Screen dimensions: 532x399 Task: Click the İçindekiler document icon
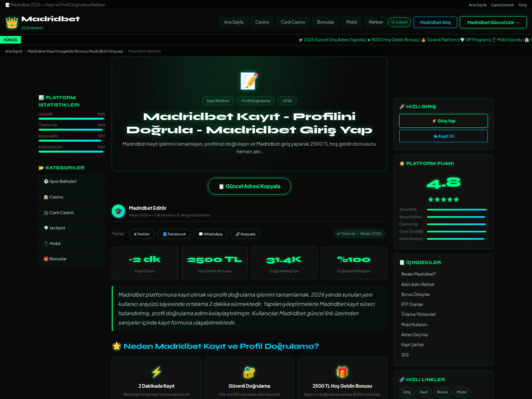click(x=402, y=262)
